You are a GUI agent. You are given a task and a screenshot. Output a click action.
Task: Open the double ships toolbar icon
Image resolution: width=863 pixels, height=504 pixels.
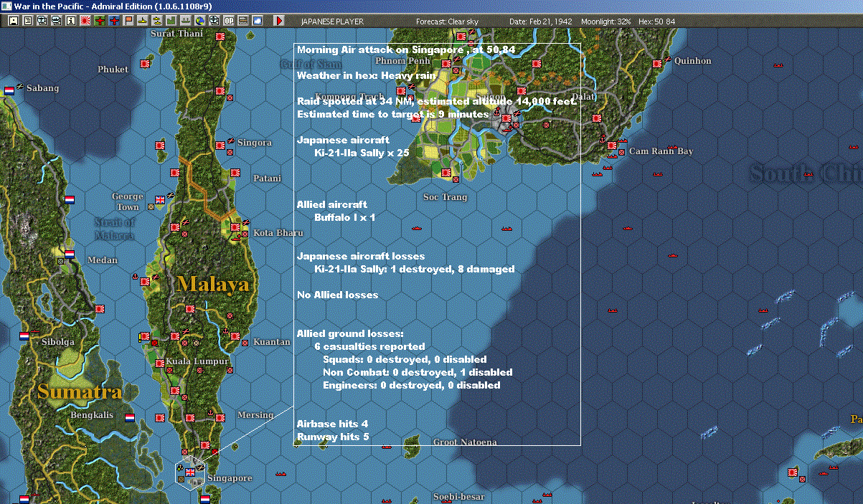[157, 21]
